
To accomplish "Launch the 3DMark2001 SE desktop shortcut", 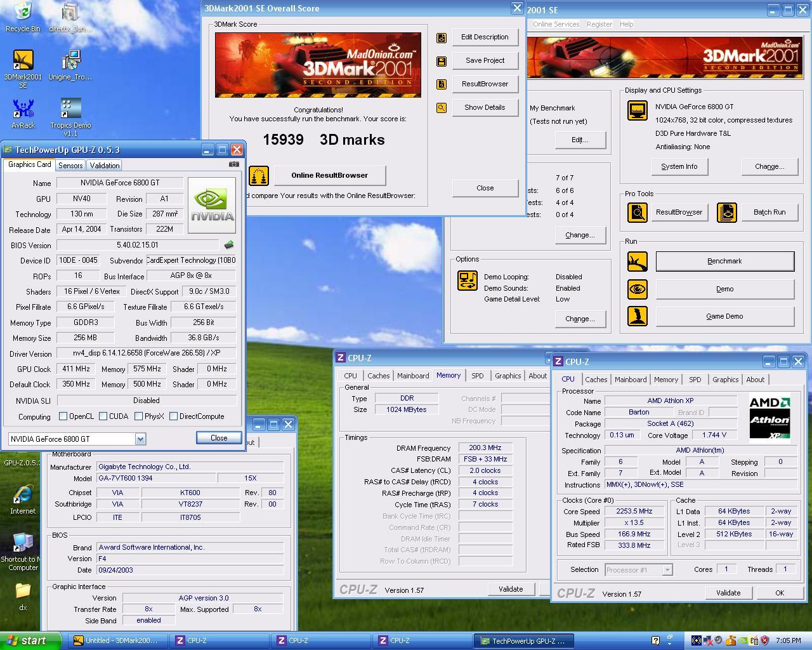I will [23, 69].
